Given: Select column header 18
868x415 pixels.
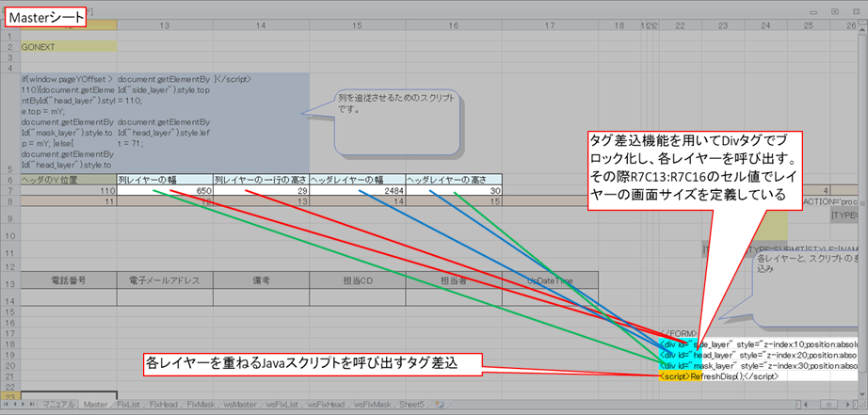Looking at the screenshot, I should click(x=619, y=24).
